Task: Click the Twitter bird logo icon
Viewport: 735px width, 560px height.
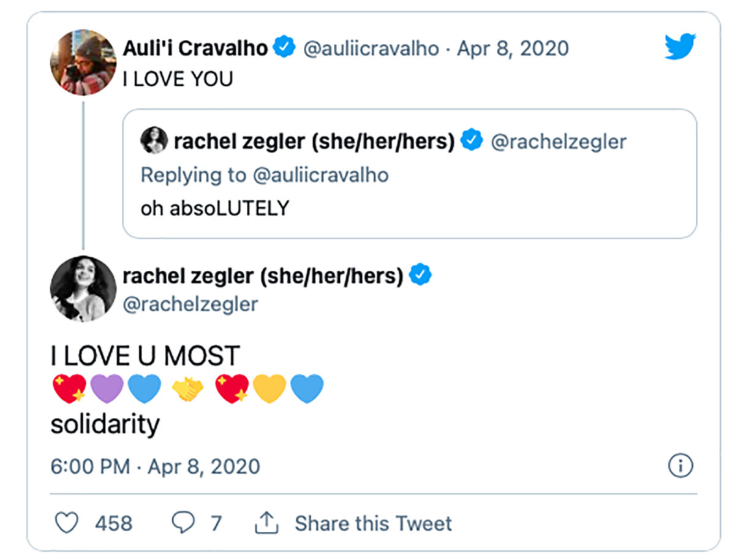Action: (680, 46)
